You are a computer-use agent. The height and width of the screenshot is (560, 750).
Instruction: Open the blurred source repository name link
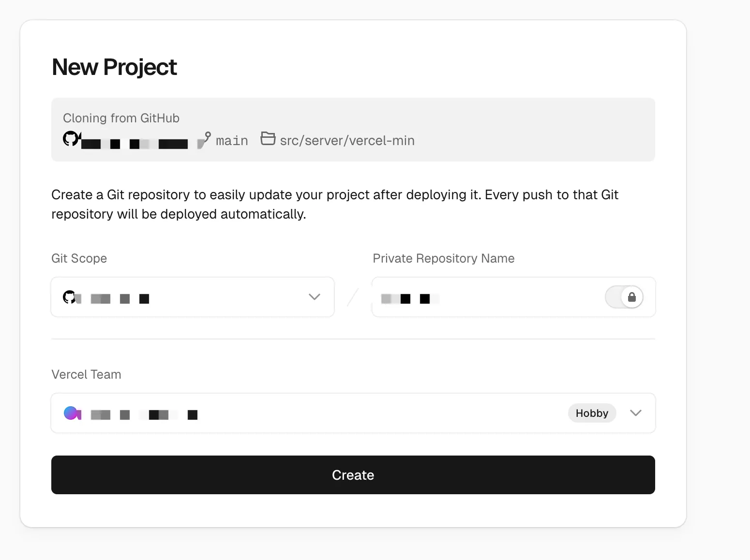point(135,144)
